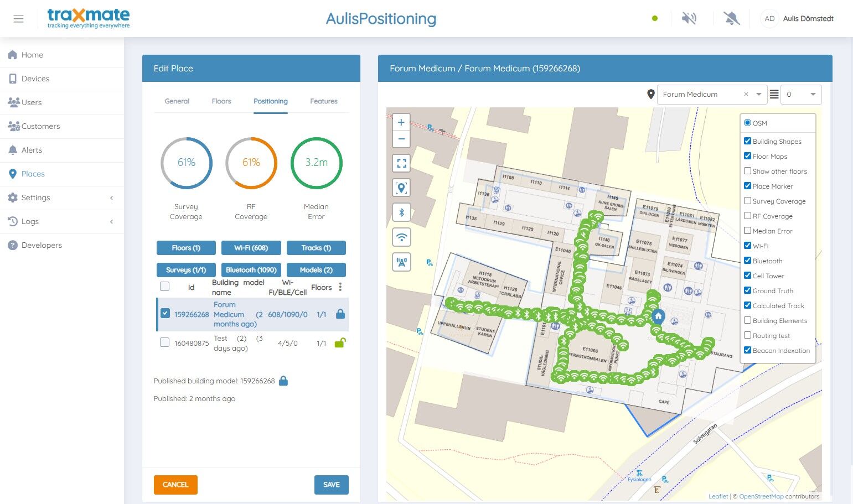Click the Models (2) button
853x504 pixels.
(316, 270)
